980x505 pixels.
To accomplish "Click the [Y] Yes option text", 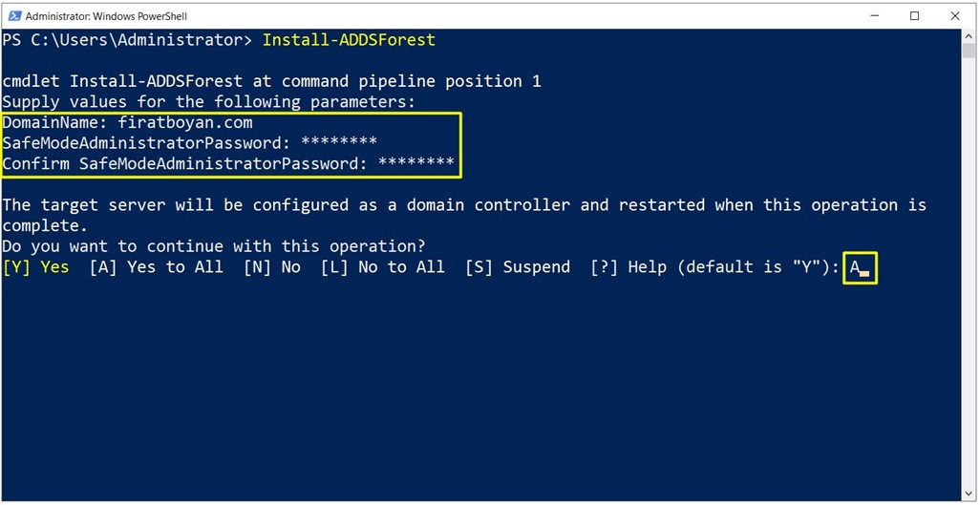I will coord(35,267).
